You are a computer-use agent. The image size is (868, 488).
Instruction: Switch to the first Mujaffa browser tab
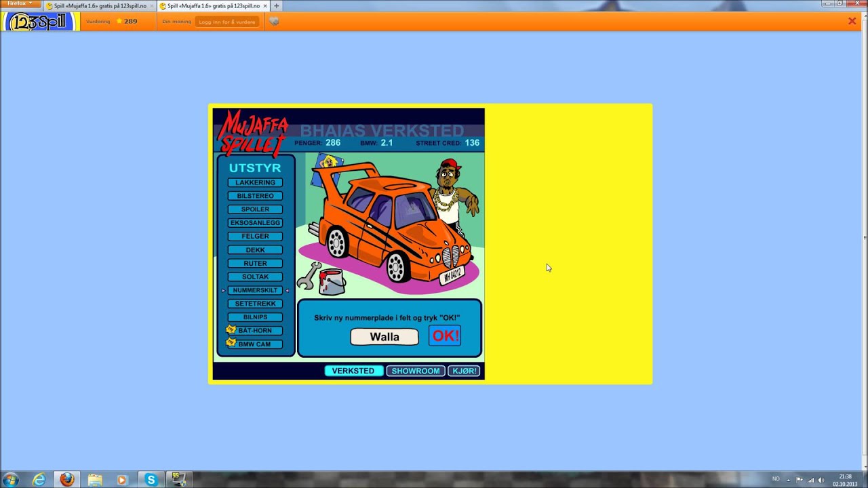pos(100,5)
